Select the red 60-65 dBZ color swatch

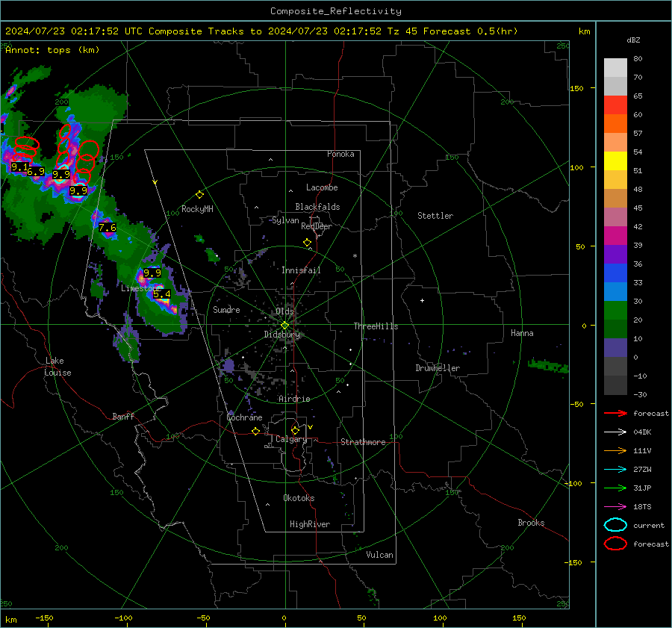point(615,105)
